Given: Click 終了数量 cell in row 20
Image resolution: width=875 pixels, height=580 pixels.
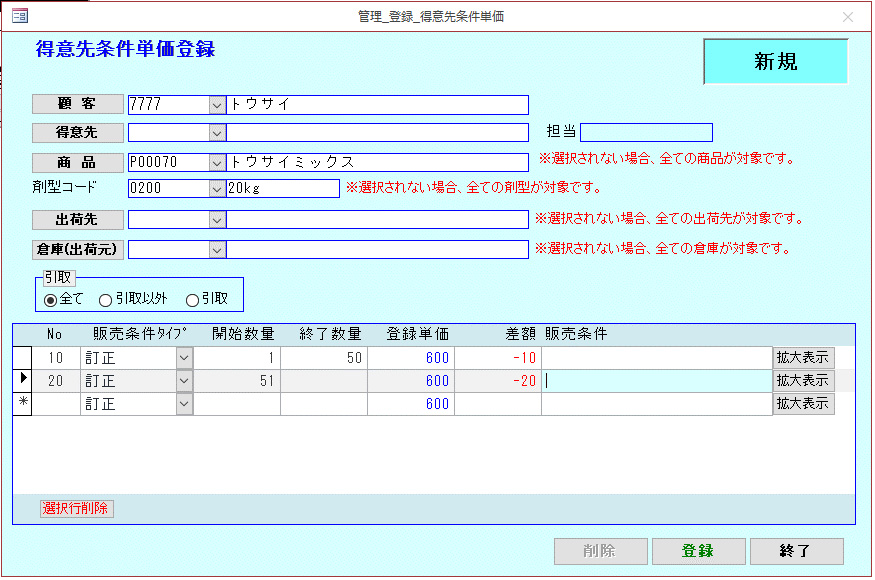Looking at the screenshot, I should click(x=323, y=381).
